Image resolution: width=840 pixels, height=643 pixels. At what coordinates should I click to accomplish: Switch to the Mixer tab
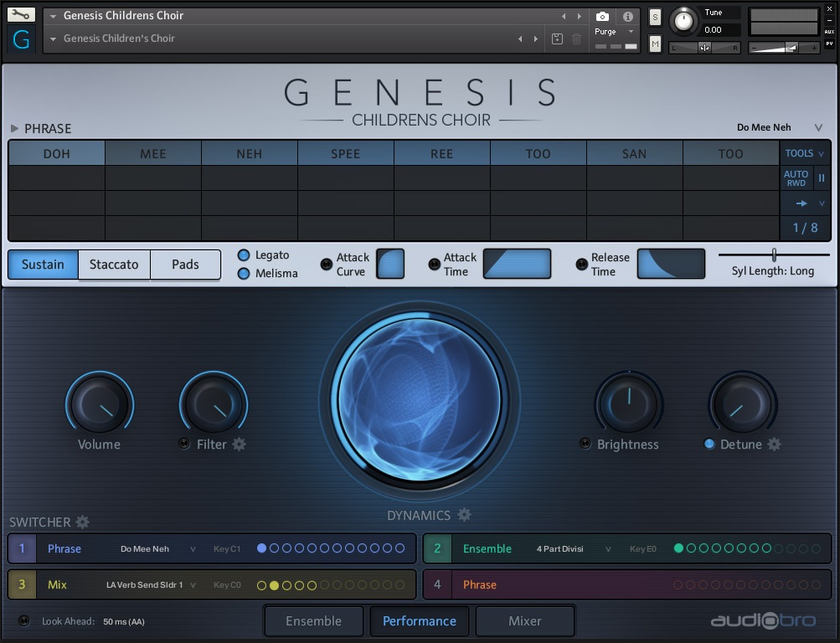pos(525,621)
